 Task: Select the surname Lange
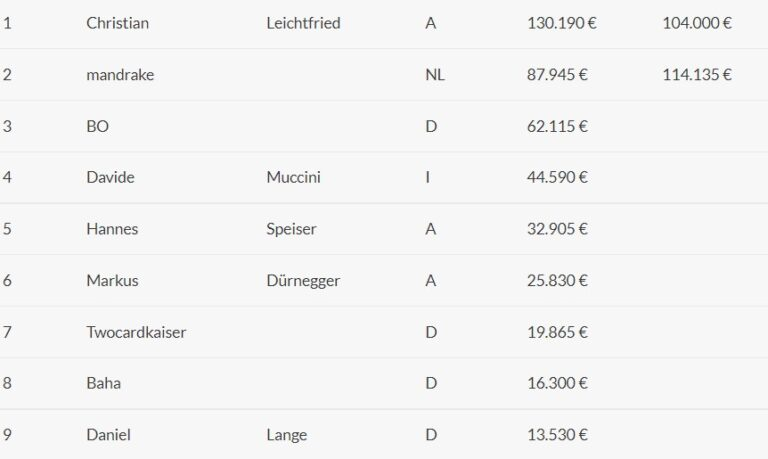click(x=287, y=435)
